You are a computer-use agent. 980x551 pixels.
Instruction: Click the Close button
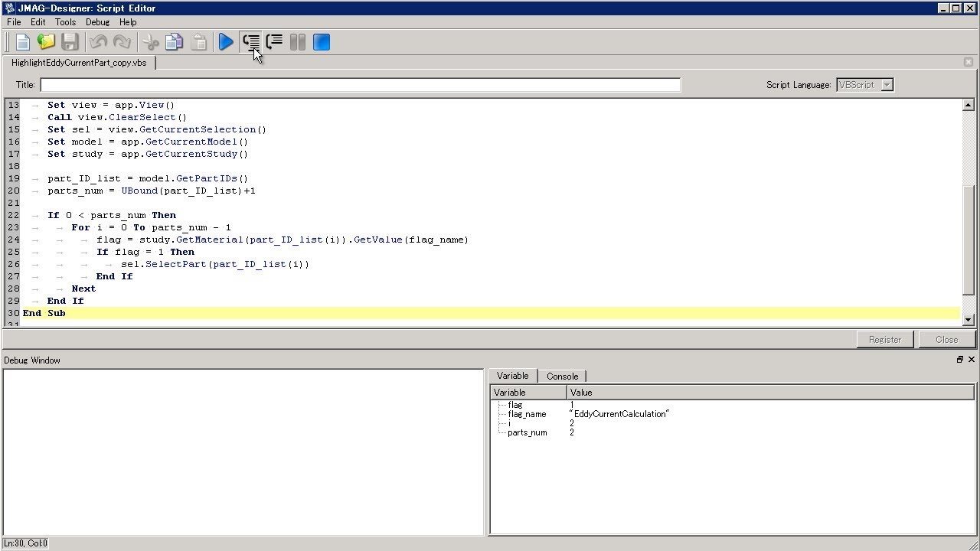946,340
